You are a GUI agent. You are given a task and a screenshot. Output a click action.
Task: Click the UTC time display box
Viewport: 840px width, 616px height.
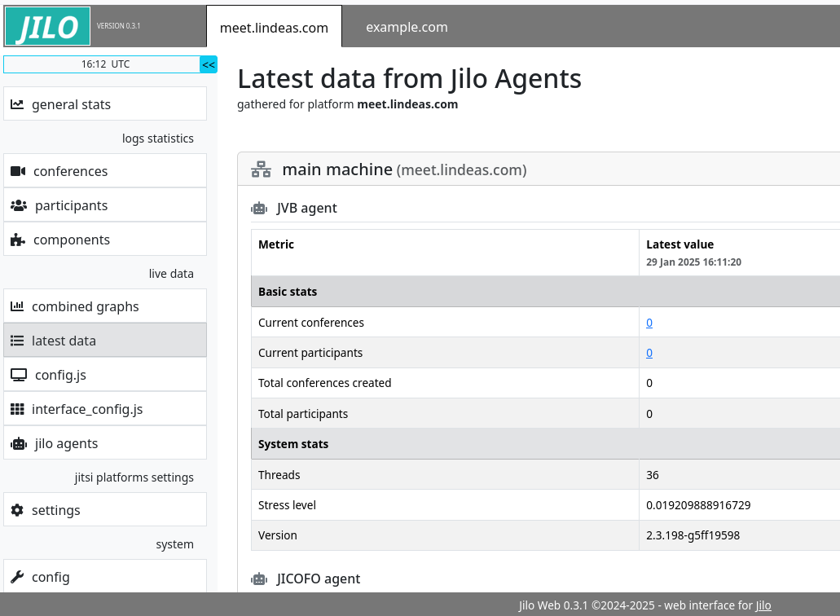coord(102,64)
